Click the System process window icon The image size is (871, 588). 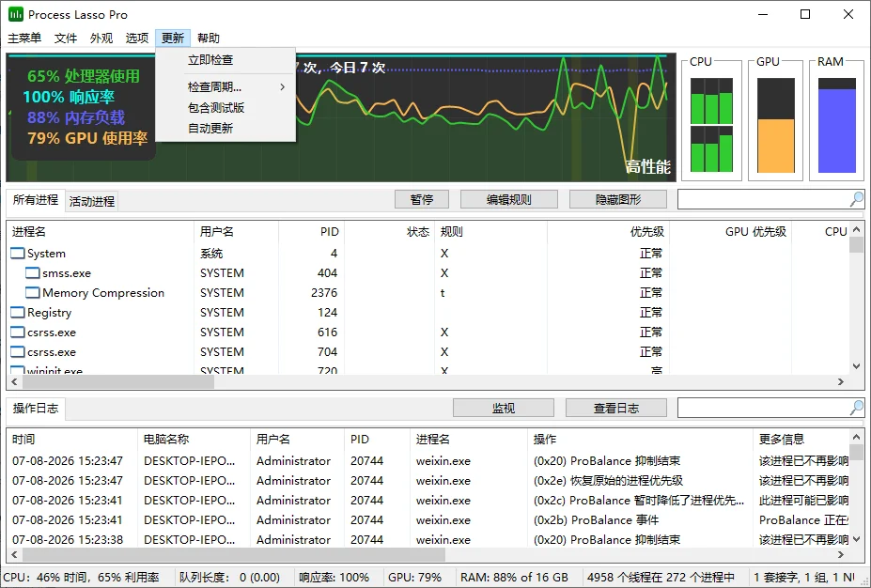[18, 254]
